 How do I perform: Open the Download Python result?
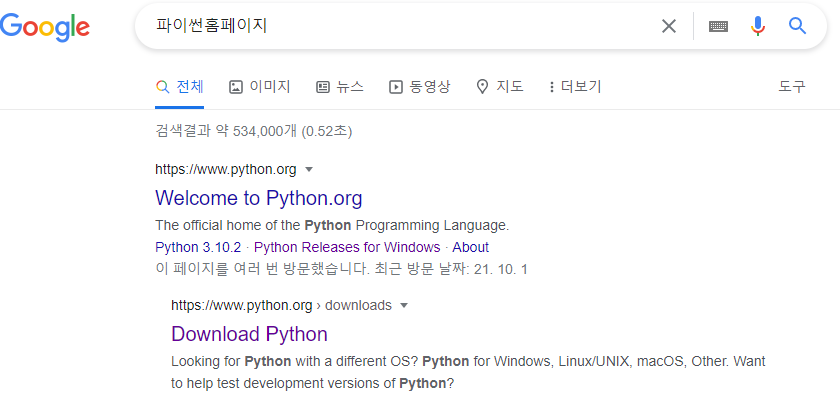pos(249,334)
